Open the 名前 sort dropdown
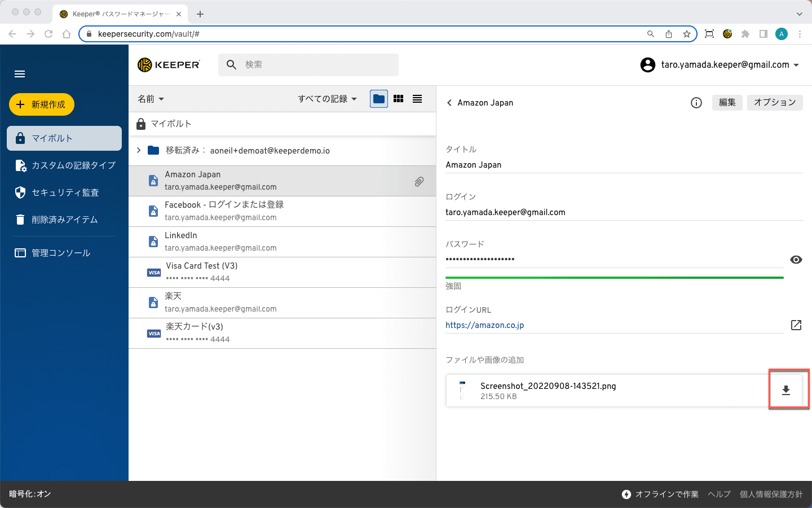The image size is (812, 508). click(151, 99)
